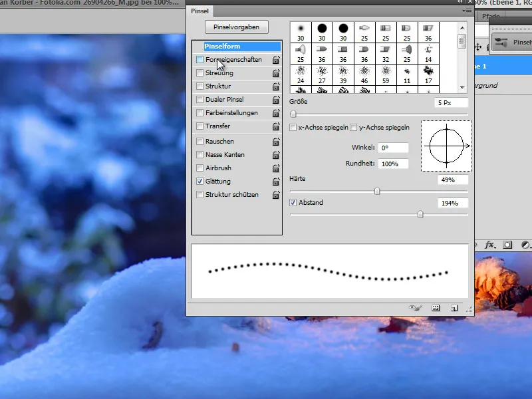The height and width of the screenshot is (399, 532).
Task: Tick the Airbrush checkbox
Action: click(200, 168)
